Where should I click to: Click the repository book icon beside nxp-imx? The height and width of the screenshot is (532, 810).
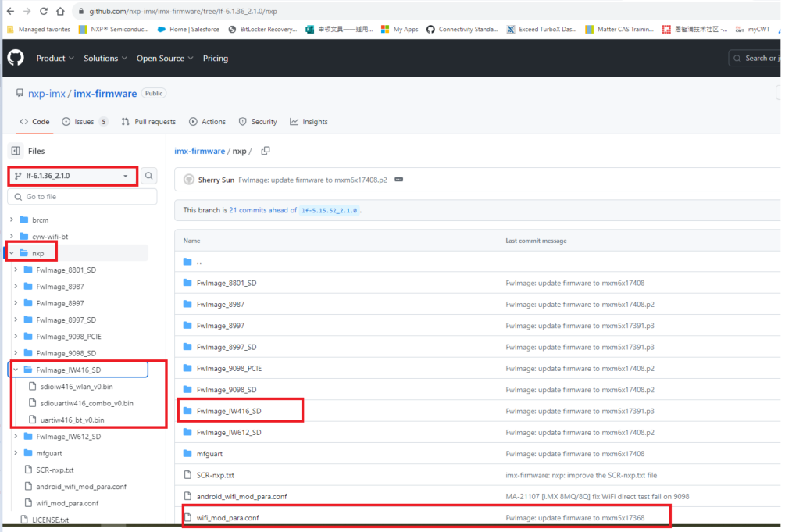point(20,92)
